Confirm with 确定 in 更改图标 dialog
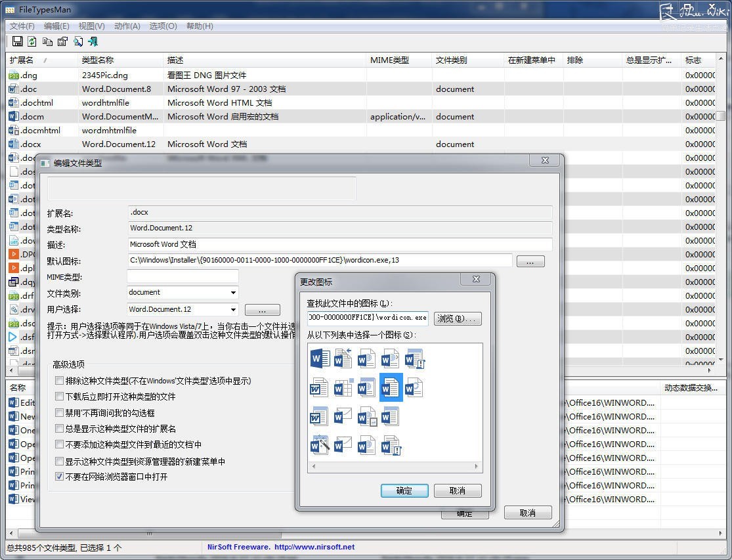The height and width of the screenshot is (560, 732). point(404,490)
